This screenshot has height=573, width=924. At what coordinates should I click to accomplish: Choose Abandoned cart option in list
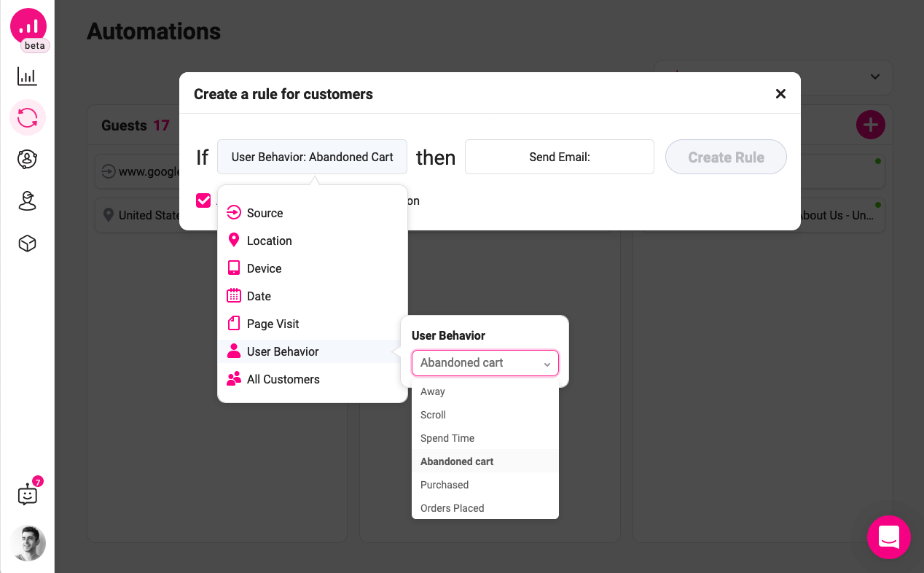(485, 461)
